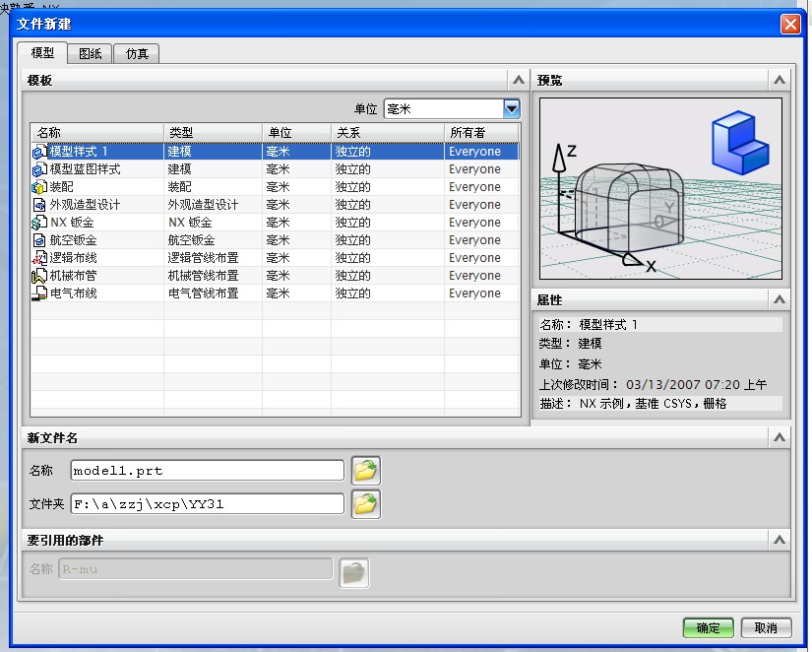Click the 装配 assembly template icon
The height and width of the screenshot is (652, 812).
point(39,186)
